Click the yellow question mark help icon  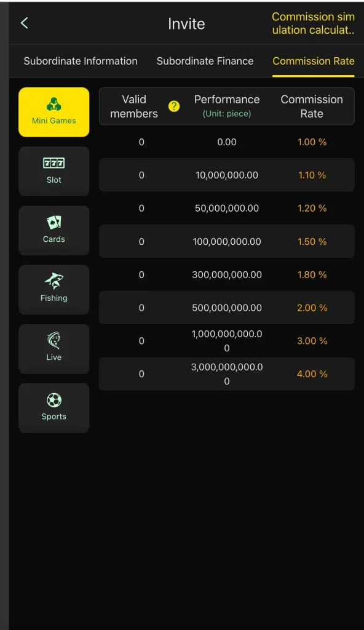click(174, 106)
